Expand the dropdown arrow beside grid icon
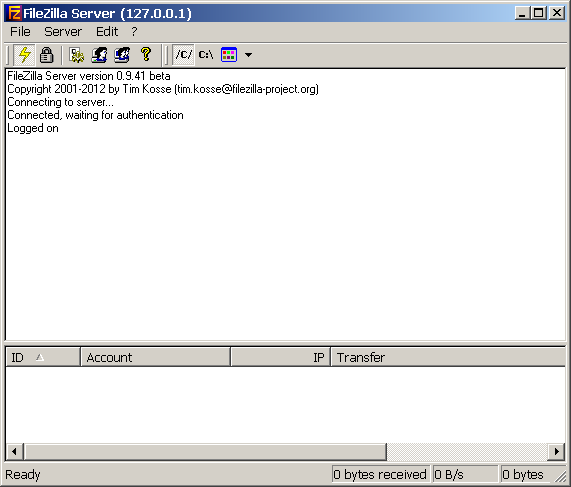Screen dimensions: 571x487 pos(248,55)
